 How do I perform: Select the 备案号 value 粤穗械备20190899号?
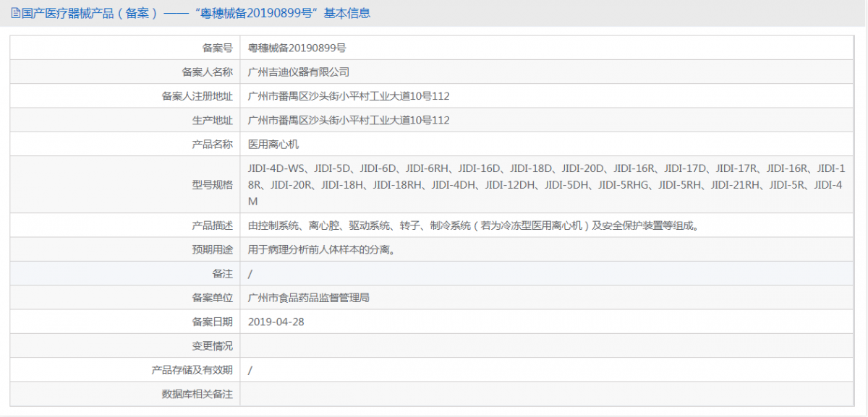point(294,47)
